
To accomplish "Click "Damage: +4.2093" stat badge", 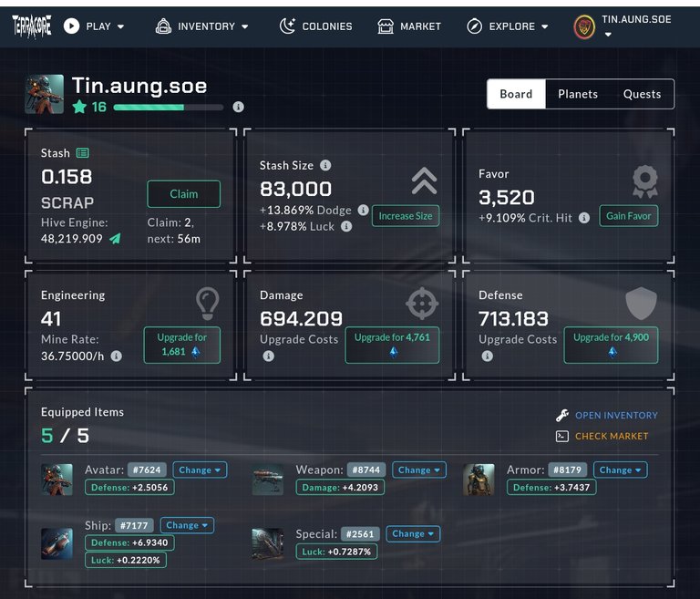I will tap(340, 488).
